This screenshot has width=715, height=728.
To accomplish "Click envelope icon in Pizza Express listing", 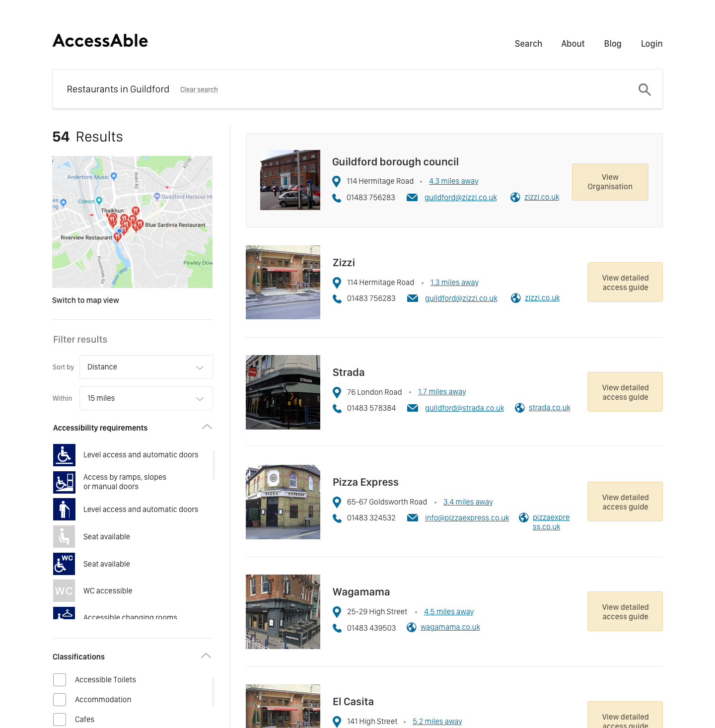I will [x=413, y=518].
